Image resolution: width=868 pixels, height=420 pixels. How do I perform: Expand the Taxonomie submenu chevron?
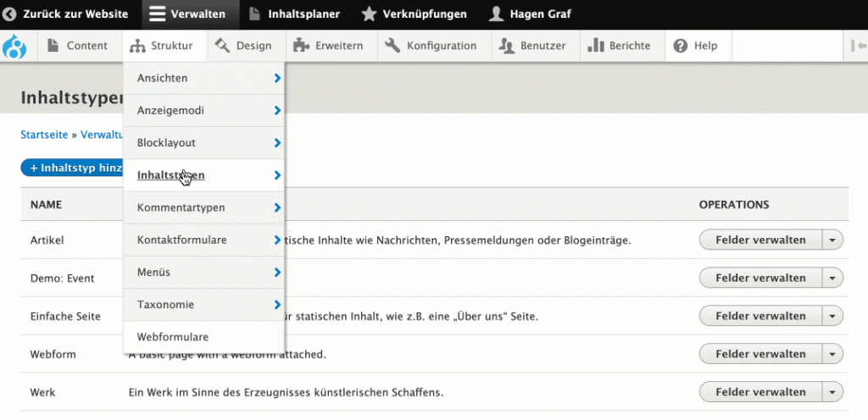(277, 305)
